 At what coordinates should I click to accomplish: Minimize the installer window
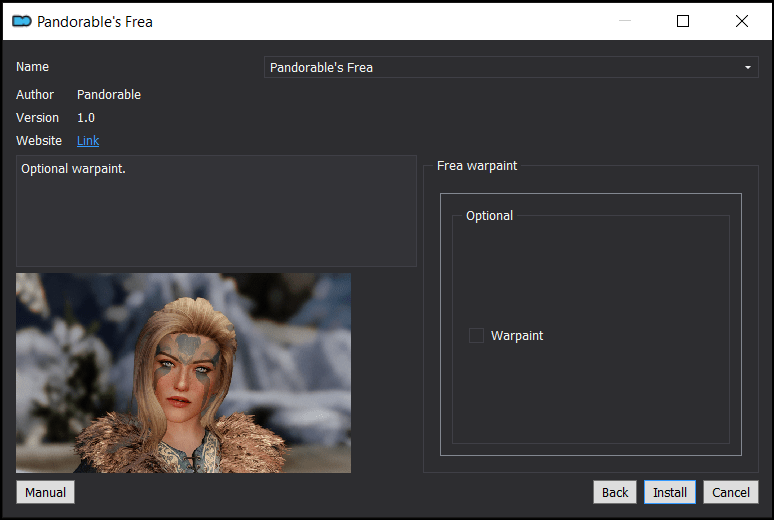(624, 21)
